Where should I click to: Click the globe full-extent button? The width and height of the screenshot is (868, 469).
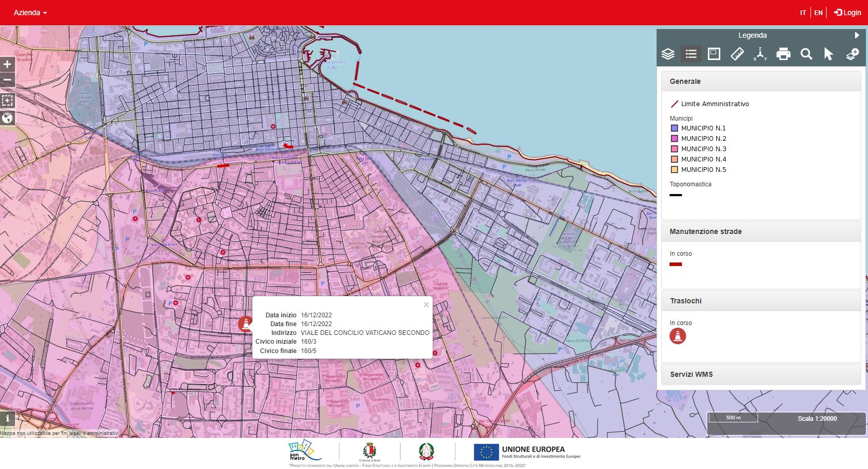[7, 118]
